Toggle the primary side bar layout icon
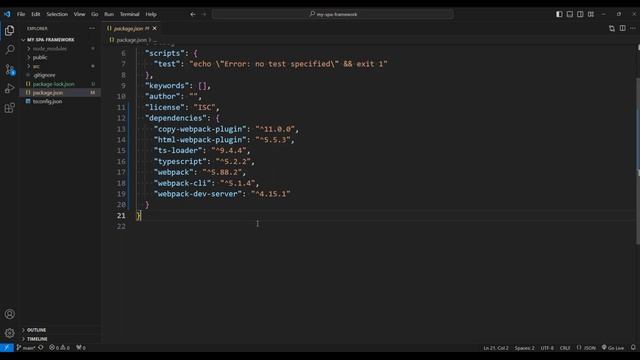This screenshot has height=360, width=640. [559, 14]
